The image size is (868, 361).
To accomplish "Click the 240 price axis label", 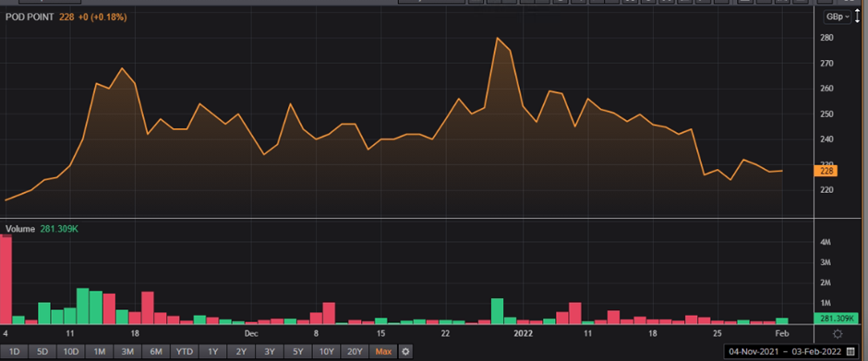I will click(827, 139).
